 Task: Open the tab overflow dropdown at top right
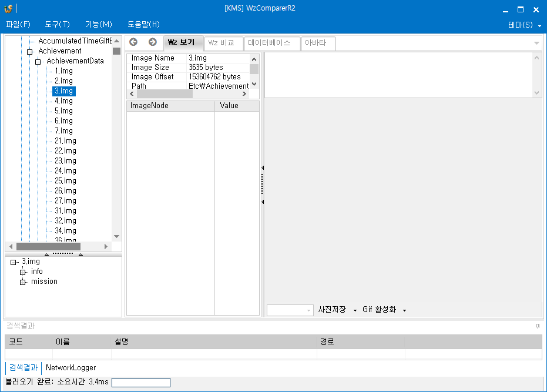pos(536,42)
